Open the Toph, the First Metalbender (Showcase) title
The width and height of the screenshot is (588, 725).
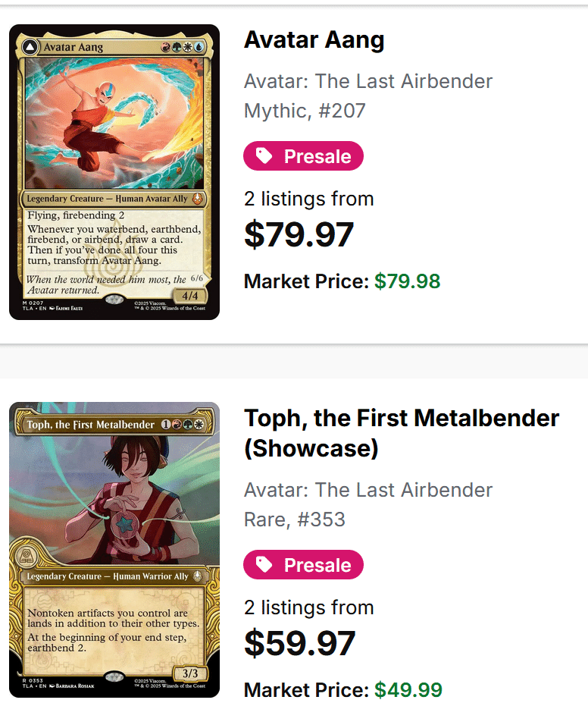click(402, 433)
